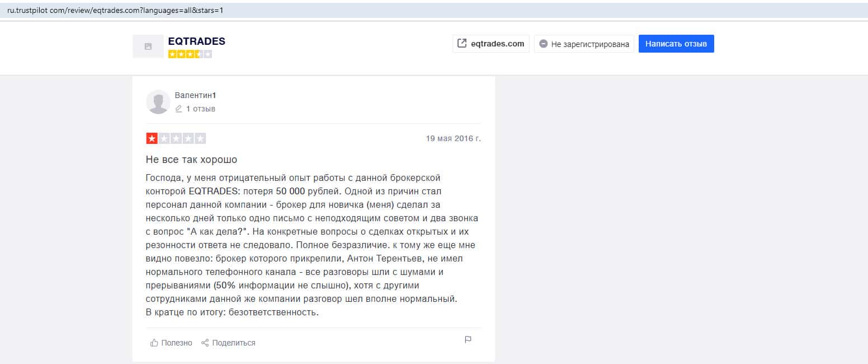Click the "1 отзыв" review count text
Image resolution: width=868 pixels, height=364 pixels.
tap(201, 109)
